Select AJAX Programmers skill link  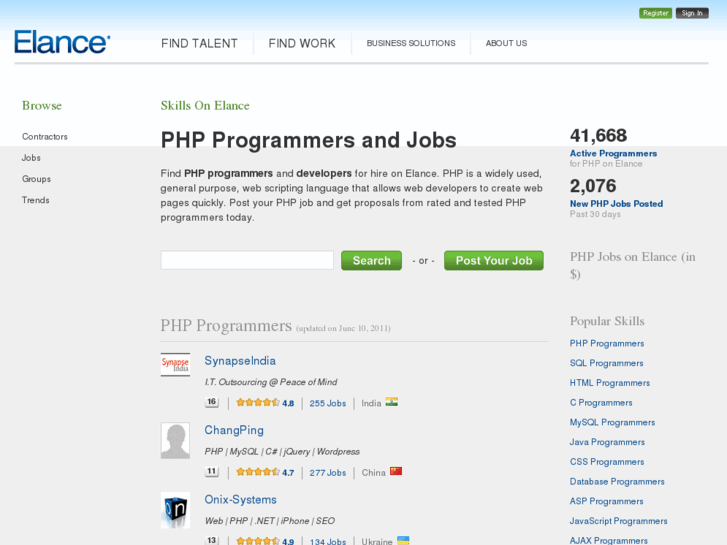click(608, 540)
